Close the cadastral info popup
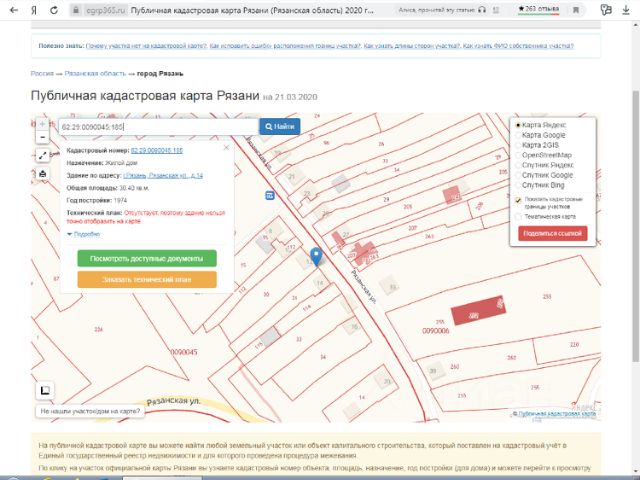The image size is (640, 480). [x=228, y=146]
